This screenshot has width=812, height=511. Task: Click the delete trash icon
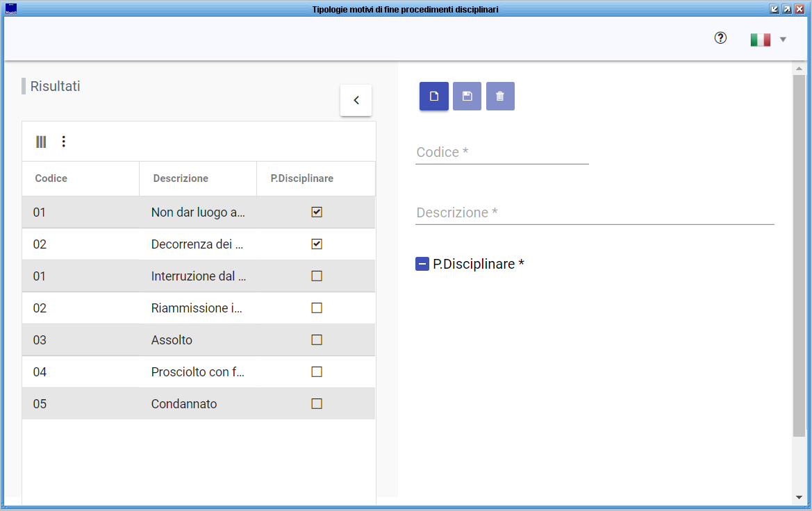500,97
